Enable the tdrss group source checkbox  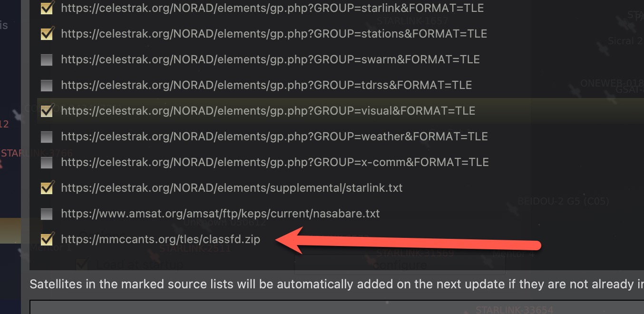47,86
